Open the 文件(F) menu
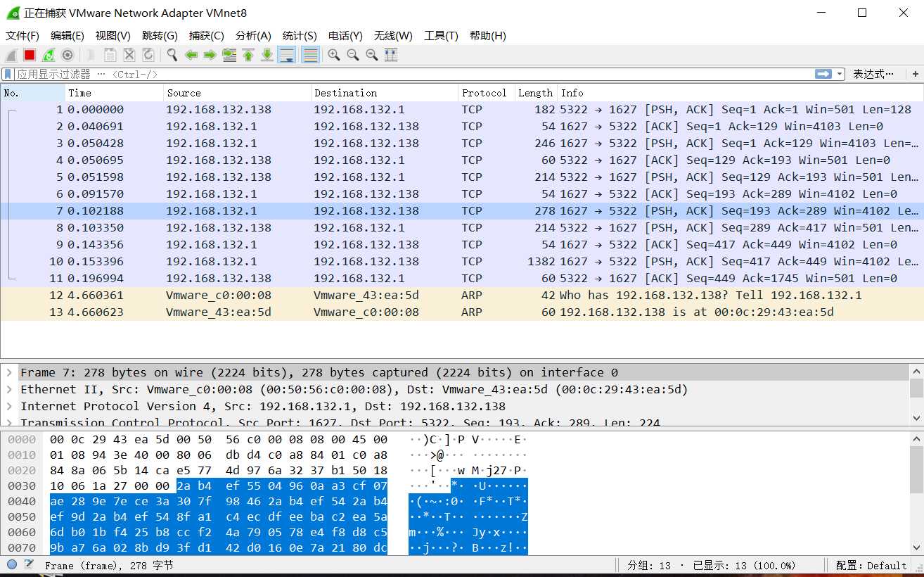The width and height of the screenshot is (924, 577). (23, 36)
